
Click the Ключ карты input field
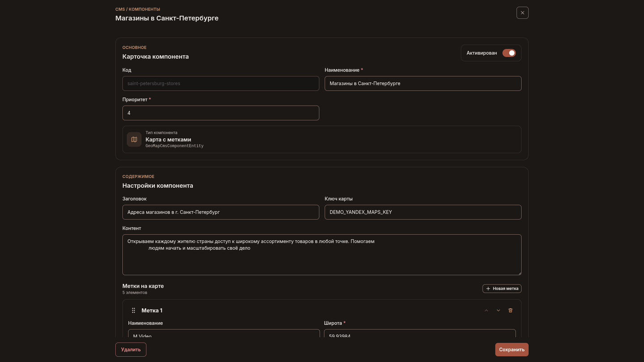[423, 212]
